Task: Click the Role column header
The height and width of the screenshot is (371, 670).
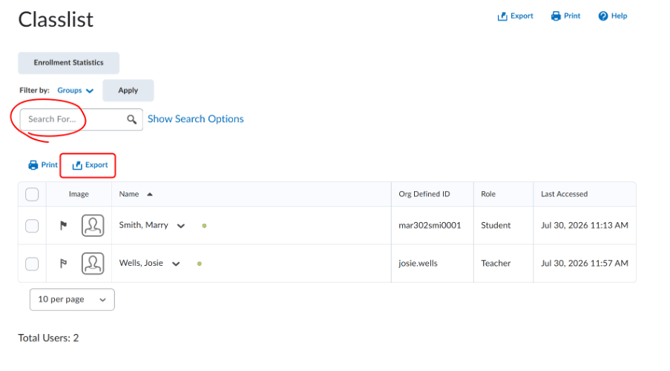Action: point(488,194)
